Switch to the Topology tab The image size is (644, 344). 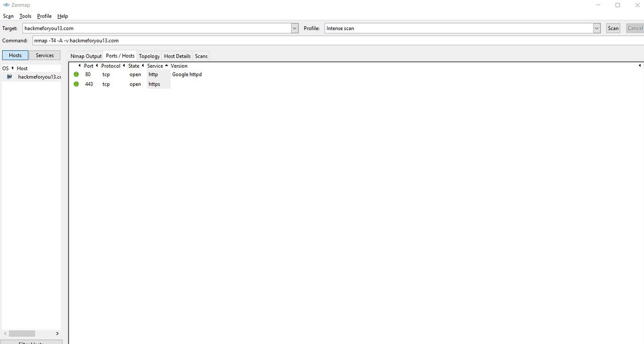(x=149, y=56)
